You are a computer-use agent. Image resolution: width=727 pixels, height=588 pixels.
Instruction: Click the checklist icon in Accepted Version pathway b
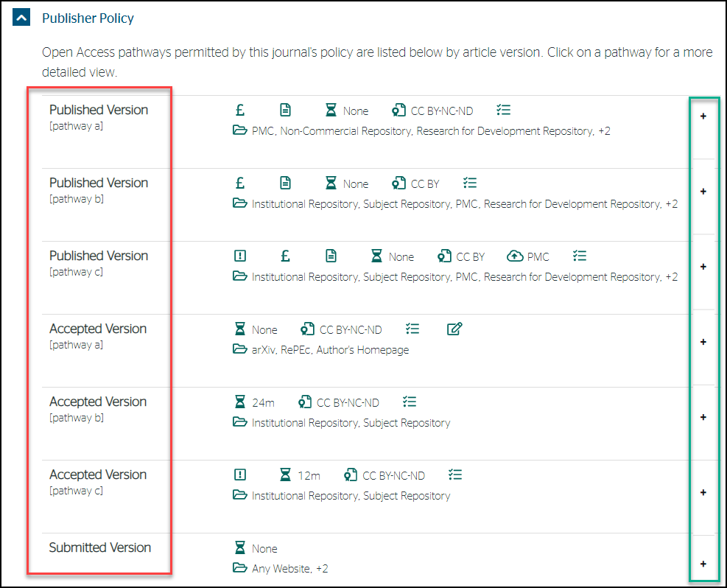point(410,401)
